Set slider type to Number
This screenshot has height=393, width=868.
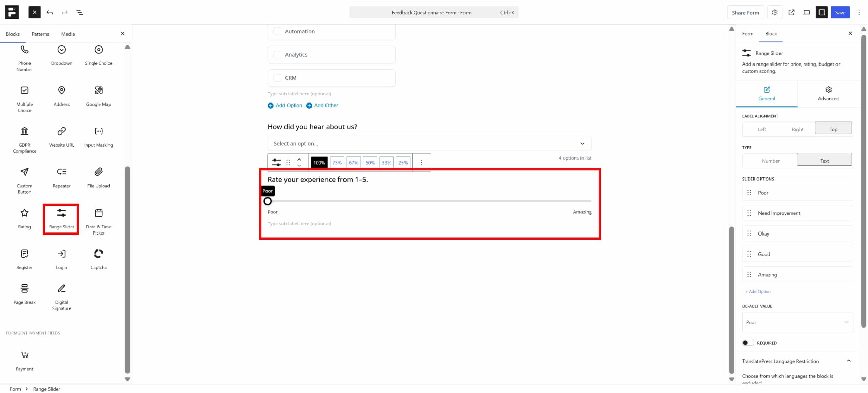point(770,161)
